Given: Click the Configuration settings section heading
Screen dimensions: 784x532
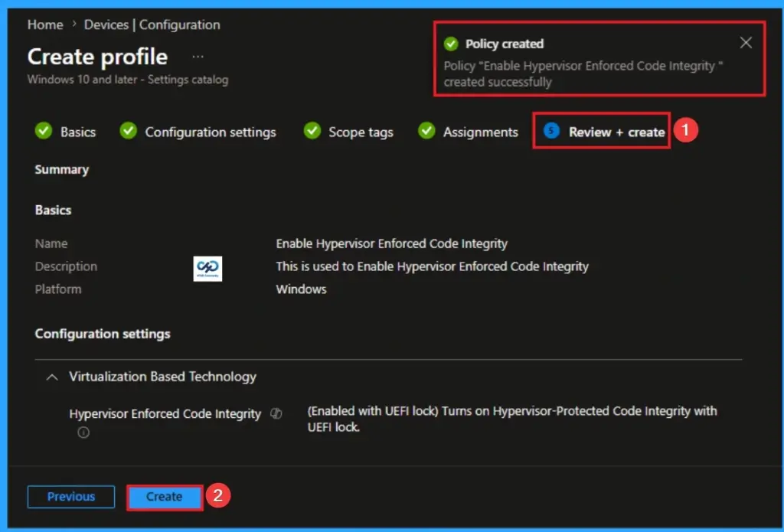Looking at the screenshot, I should (103, 334).
